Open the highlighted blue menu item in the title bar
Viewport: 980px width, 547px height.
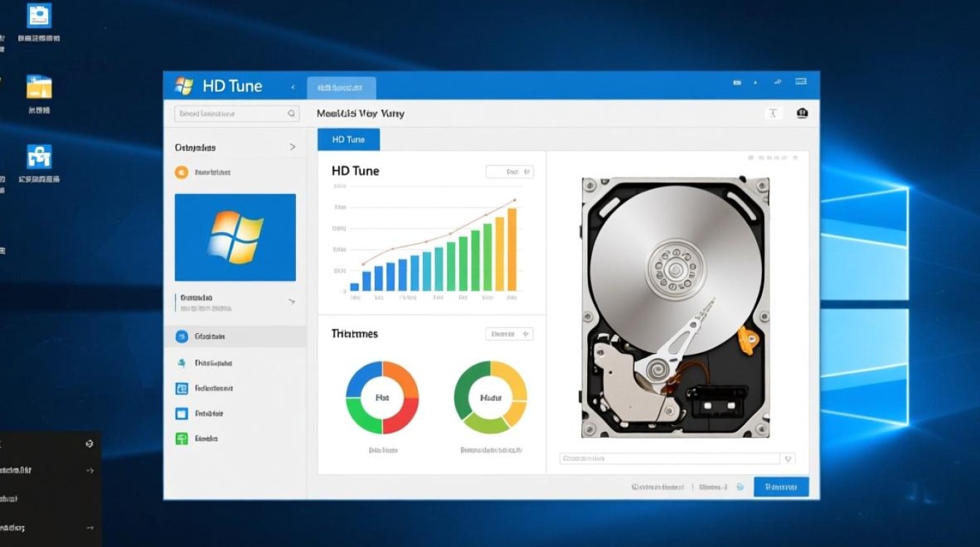pyautogui.click(x=341, y=85)
